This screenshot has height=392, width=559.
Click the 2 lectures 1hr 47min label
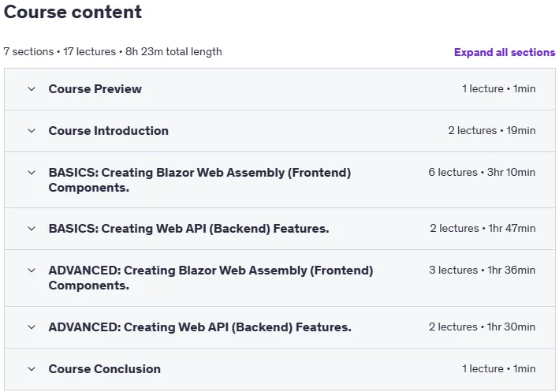pyautogui.click(x=483, y=228)
